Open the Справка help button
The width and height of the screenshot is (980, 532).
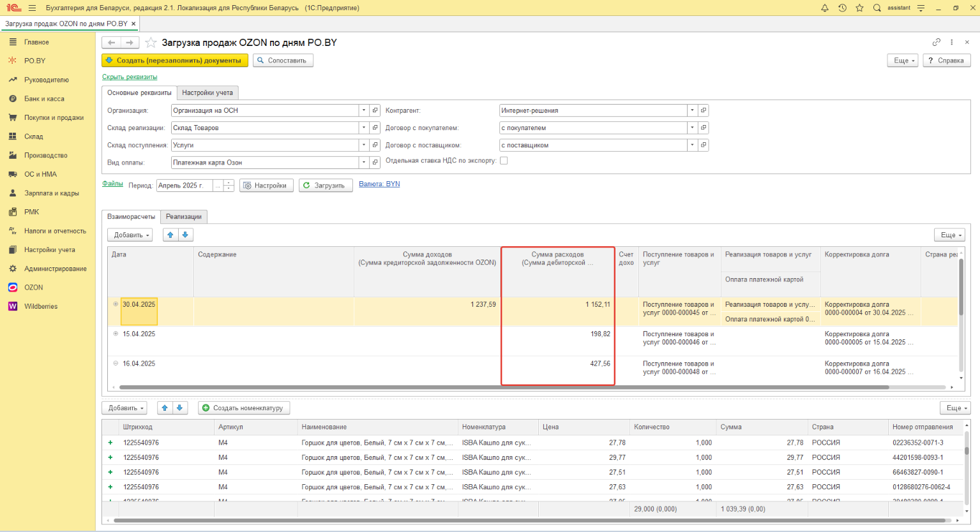(x=947, y=61)
